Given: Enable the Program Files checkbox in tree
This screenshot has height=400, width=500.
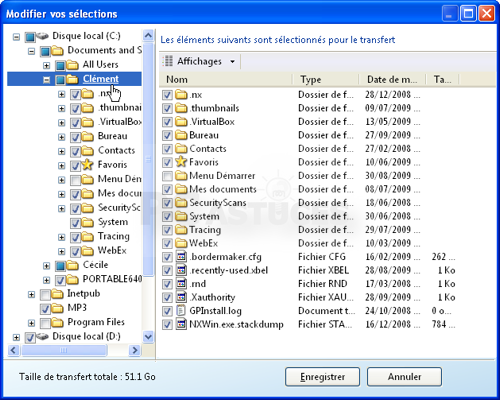Looking at the screenshot, I should 45,323.
